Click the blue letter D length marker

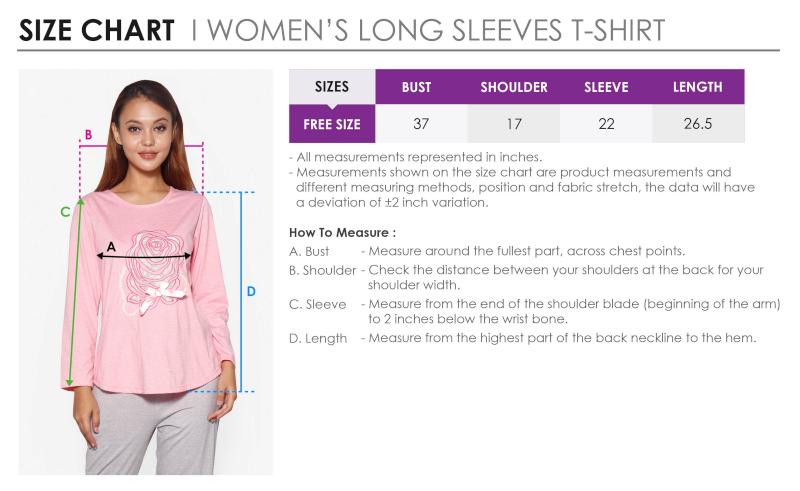(251, 291)
